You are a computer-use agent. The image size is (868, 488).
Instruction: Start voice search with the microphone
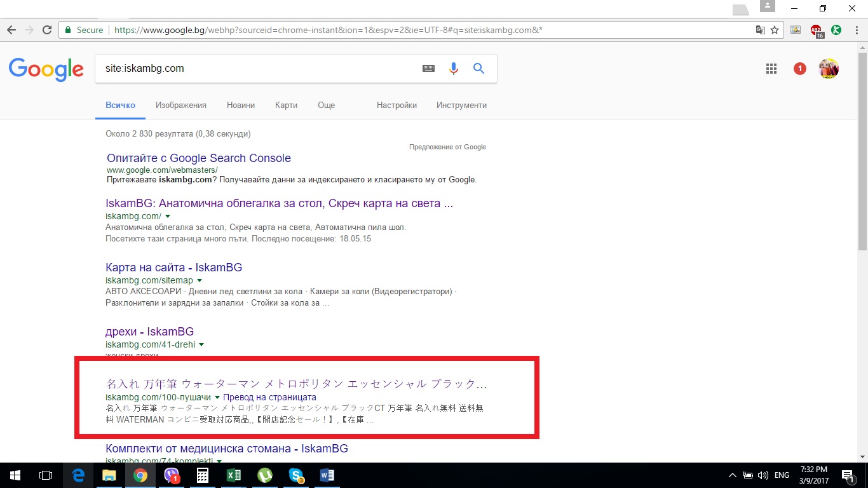454,69
